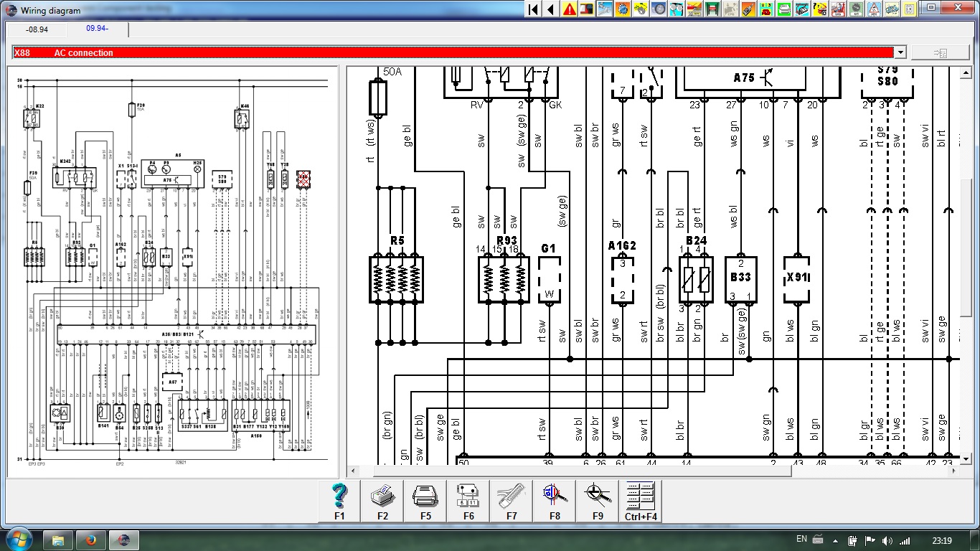Image resolution: width=980 pixels, height=551 pixels.
Task: Click the F8 magnifier zoom icon
Action: (x=555, y=500)
